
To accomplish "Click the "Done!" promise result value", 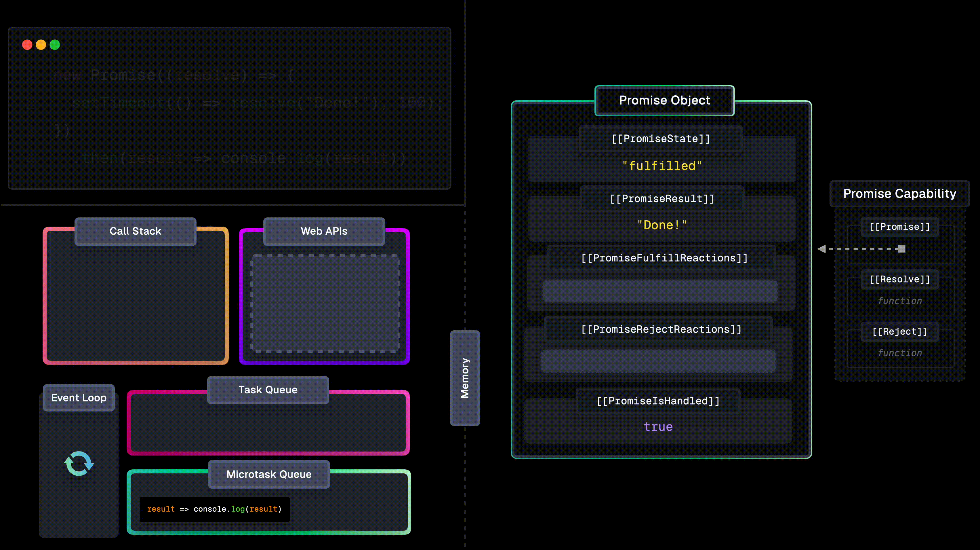I will tap(662, 225).
